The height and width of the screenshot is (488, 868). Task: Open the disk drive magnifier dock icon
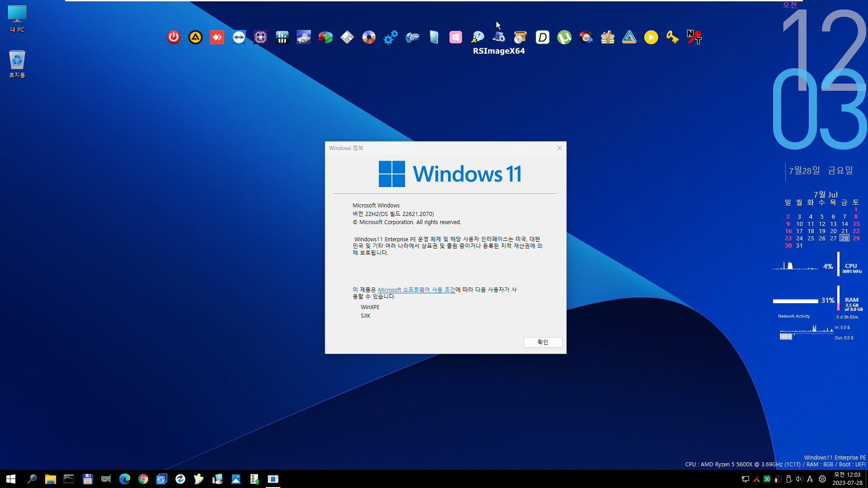(x=304, y=37)
